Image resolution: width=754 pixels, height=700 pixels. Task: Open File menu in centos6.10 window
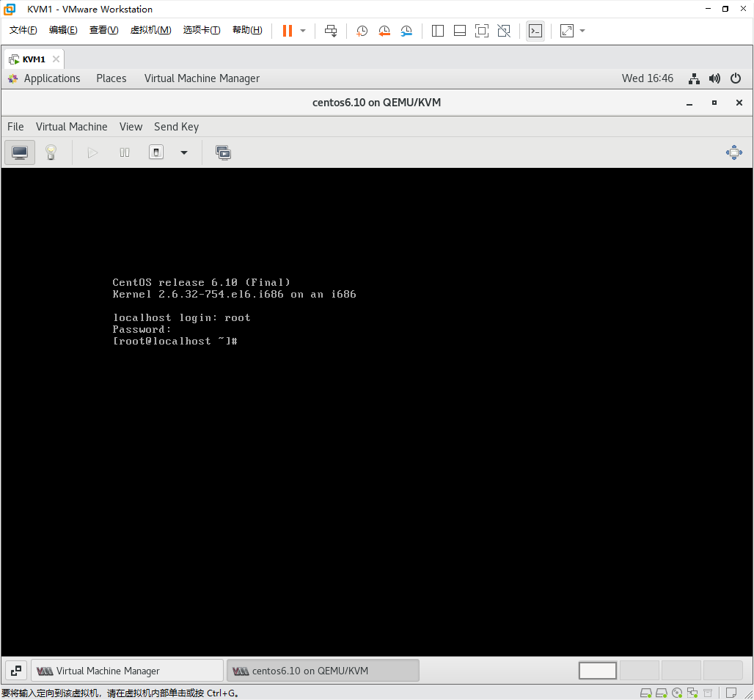tap(15, 126)
